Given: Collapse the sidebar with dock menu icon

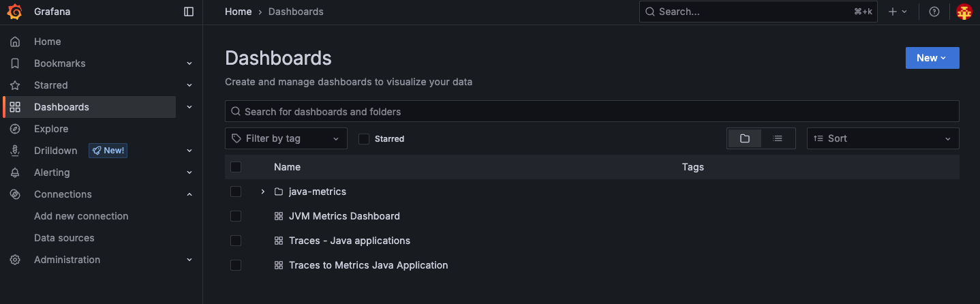Looking at the screenshot, I should point(189,12).
